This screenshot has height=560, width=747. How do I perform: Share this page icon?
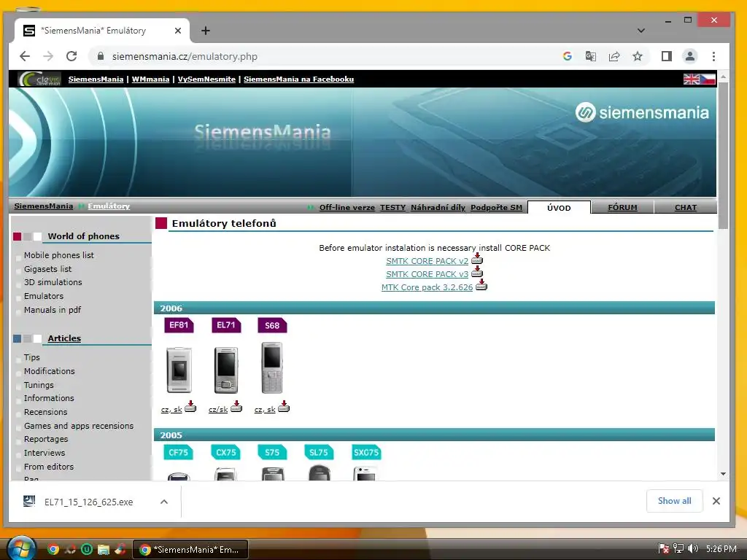(614, 56)
